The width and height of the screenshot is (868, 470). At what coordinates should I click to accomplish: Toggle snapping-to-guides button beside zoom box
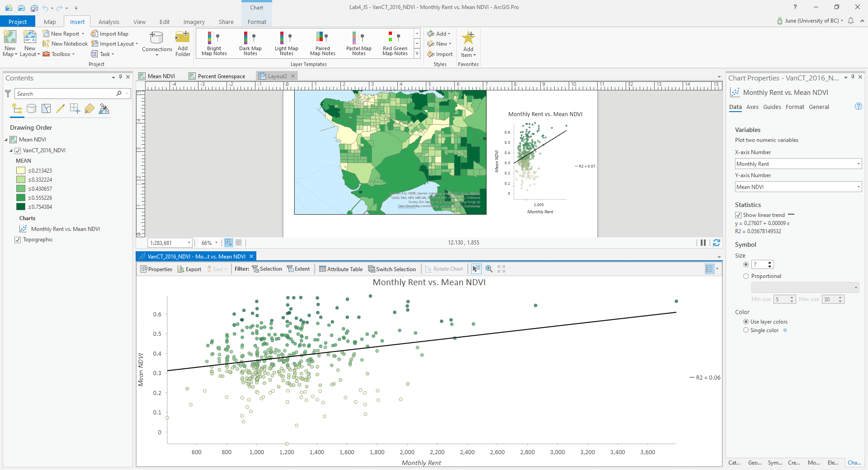tap(229, 243)
